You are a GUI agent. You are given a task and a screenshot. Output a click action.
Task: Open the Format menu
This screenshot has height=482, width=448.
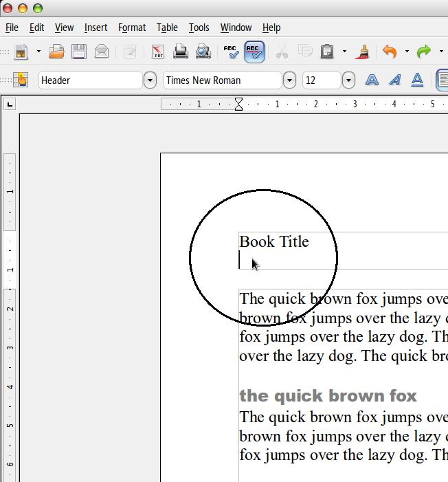132,28
